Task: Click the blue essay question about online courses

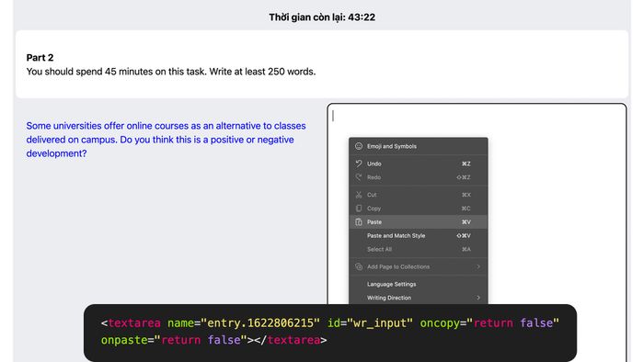Action: click(x=166, y=140)
